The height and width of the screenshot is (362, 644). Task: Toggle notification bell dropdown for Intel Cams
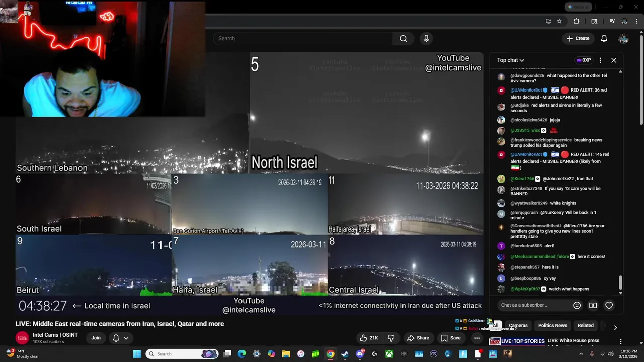[x=121, y=338]
